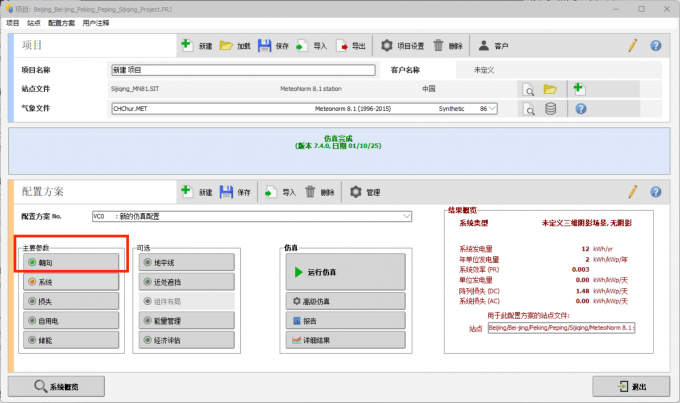Click the database icon in the 气象文件 row
Image resolution: width=680 pixels, height=403 pixels.
point(550,108)
